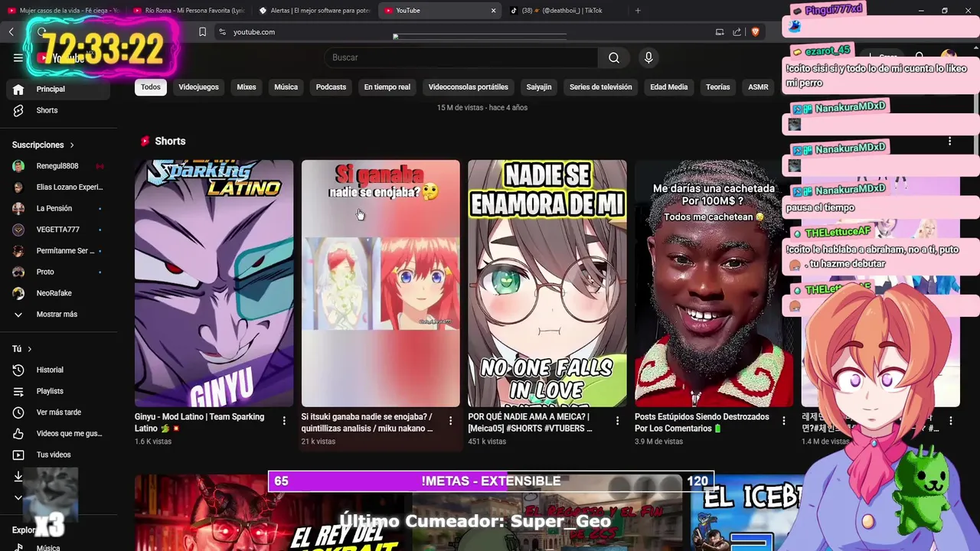Screen dimensions: 980x551
Task: Open the Ginyu Sparking Latino short thumbnail
Action: [214, 283]
